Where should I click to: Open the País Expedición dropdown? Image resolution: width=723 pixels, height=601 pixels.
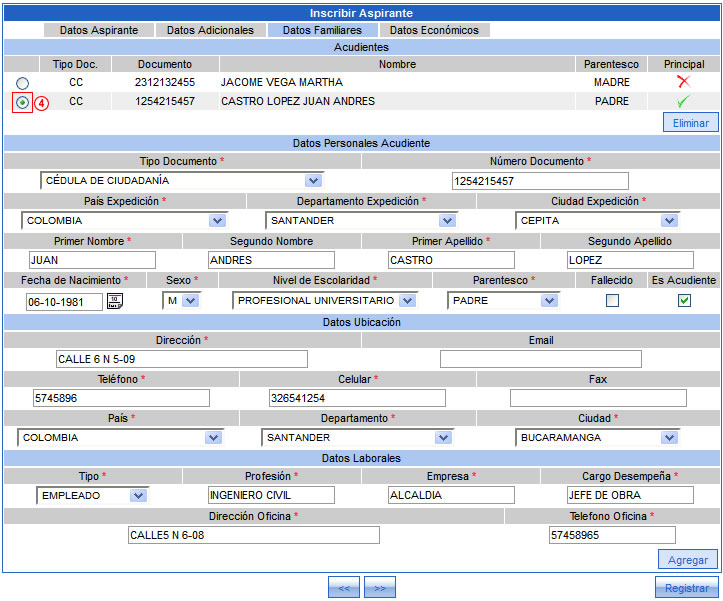pyautogui.click(x=124, y=220)
